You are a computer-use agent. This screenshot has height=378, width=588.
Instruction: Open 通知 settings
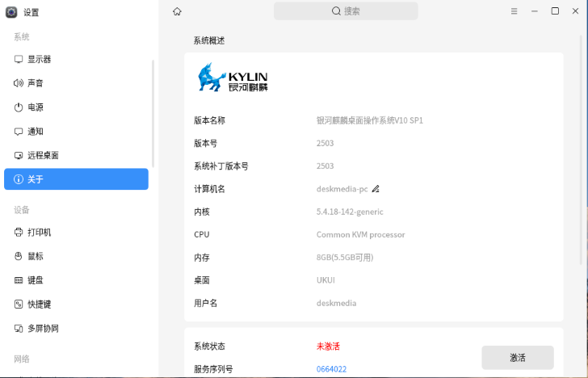(x=76, y=131)
